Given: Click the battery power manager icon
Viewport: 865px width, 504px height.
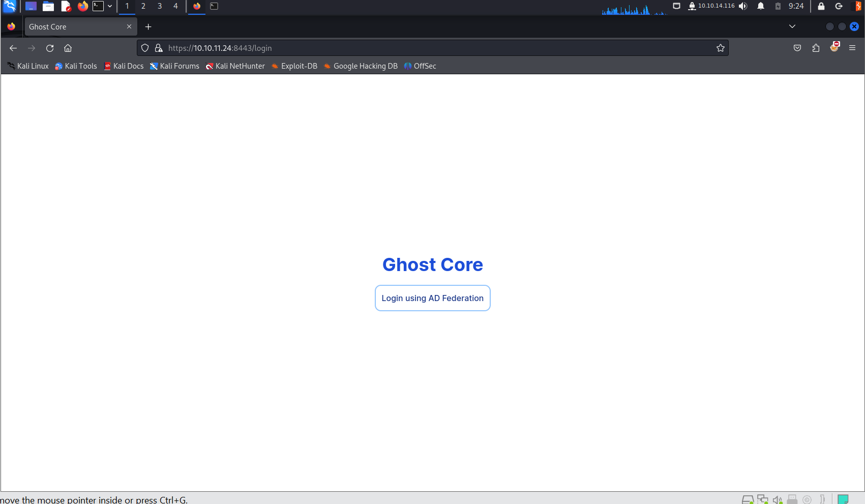Looking at the screenshot, I should click(x=778, y=6).
